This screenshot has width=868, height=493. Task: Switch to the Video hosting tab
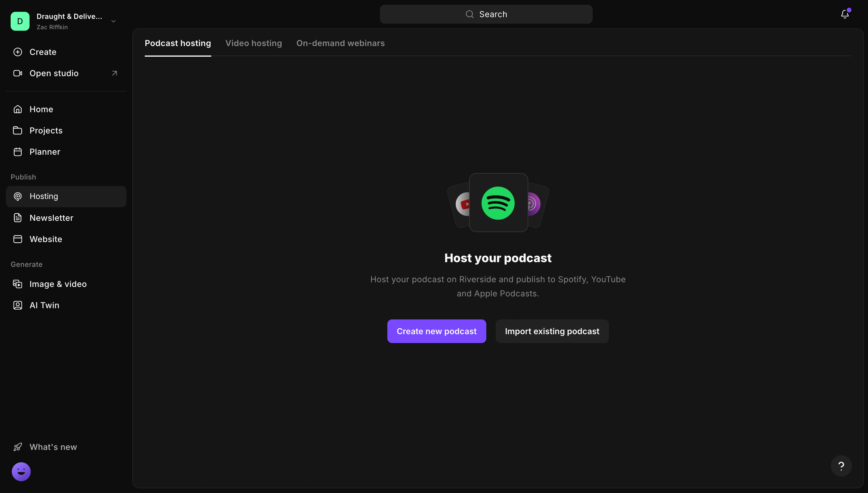pyautogui.click(x=254, y=43)
